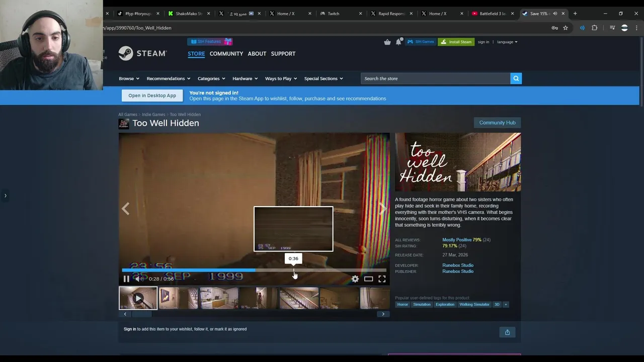Open the language dropdown
The height and width of the screenshot is (362, 644).
coord(507,42)
